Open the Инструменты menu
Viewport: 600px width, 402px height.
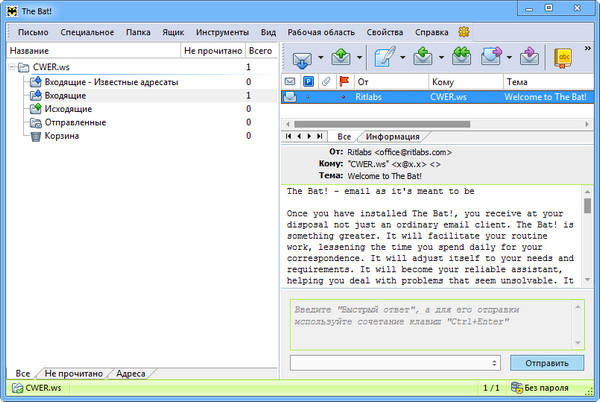224,33
